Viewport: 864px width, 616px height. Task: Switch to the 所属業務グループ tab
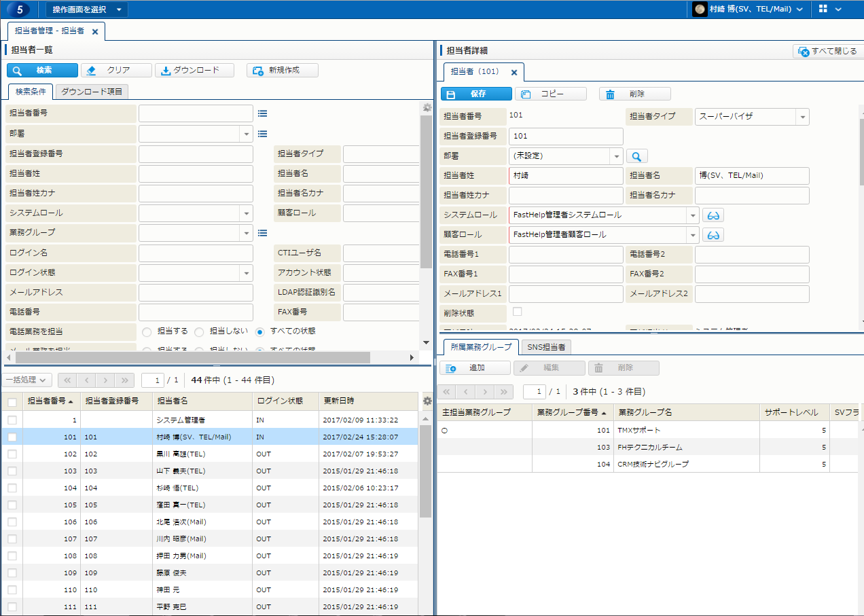coord(481,347)
